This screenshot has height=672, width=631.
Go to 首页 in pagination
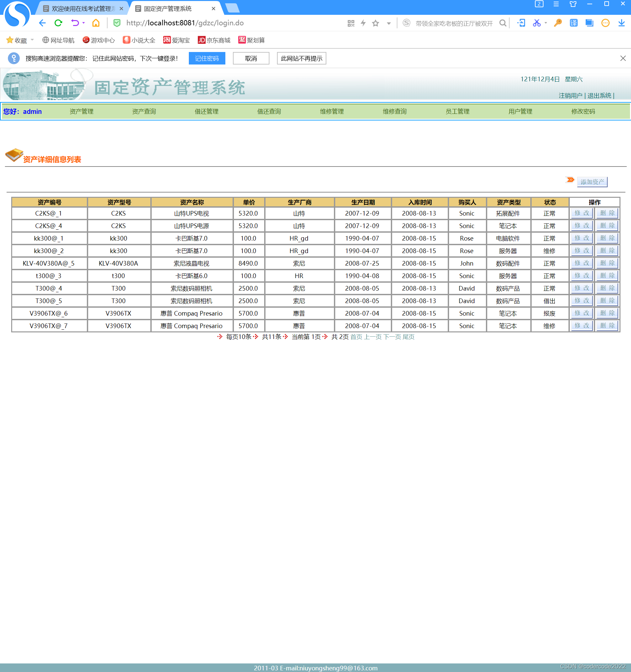tap(356, 337)
